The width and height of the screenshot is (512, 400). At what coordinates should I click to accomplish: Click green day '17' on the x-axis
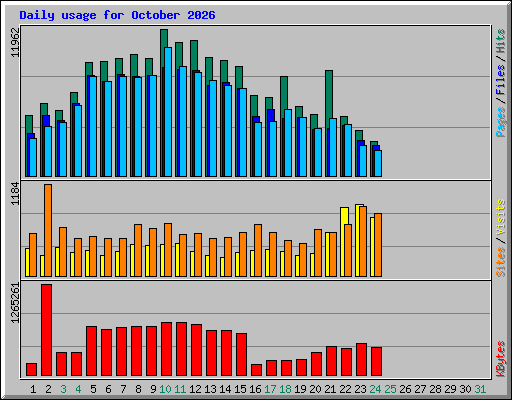click(x=270, y=389)
